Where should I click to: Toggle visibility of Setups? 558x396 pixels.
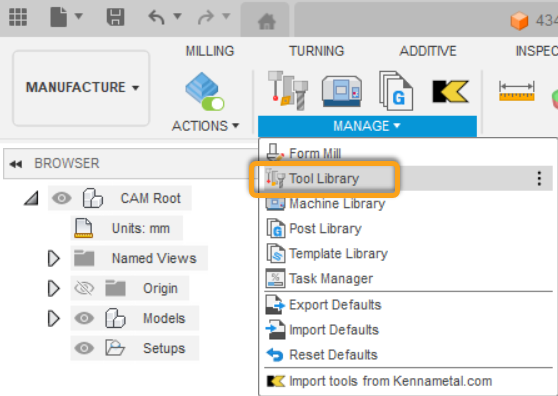point(84,348)
